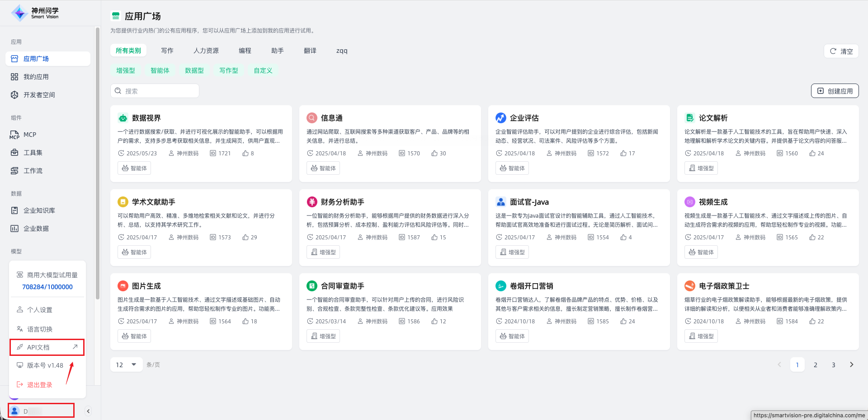The height and width of the screenshot is (420, 868).
Task: Click the 图片生成 app icon
Action: coord(123,286)
